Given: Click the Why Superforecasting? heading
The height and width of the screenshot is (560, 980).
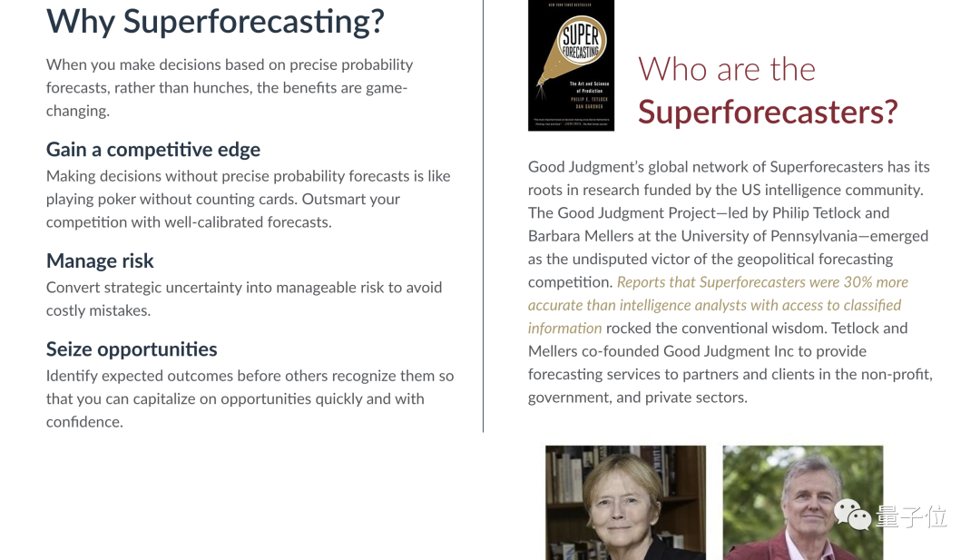Looking at the screenshot, I should pos(215,22).
